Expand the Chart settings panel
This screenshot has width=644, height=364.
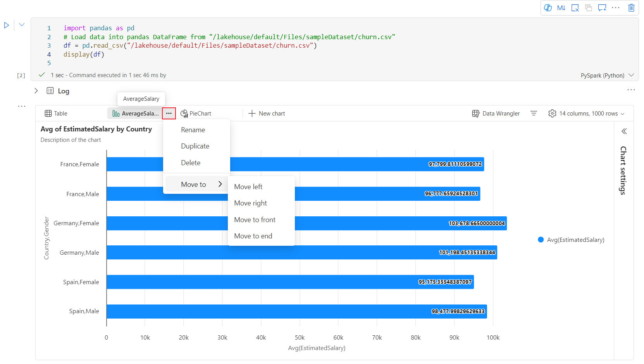[624, 131]
